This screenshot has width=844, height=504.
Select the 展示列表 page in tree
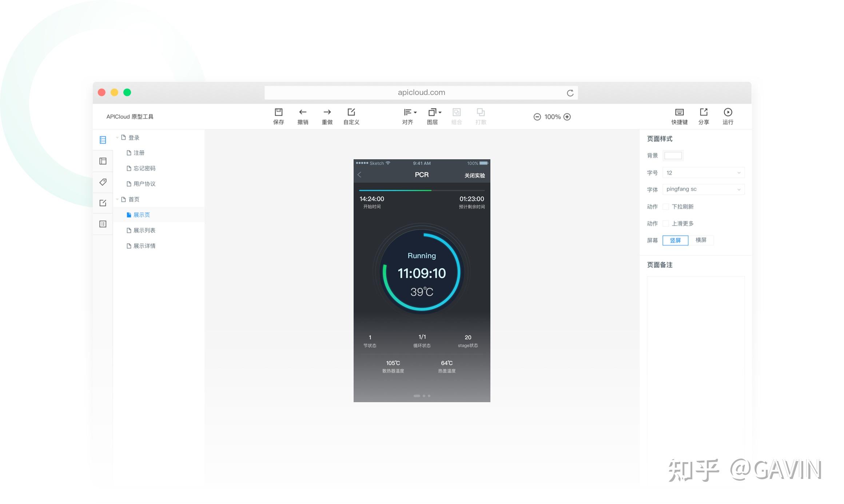144,230
